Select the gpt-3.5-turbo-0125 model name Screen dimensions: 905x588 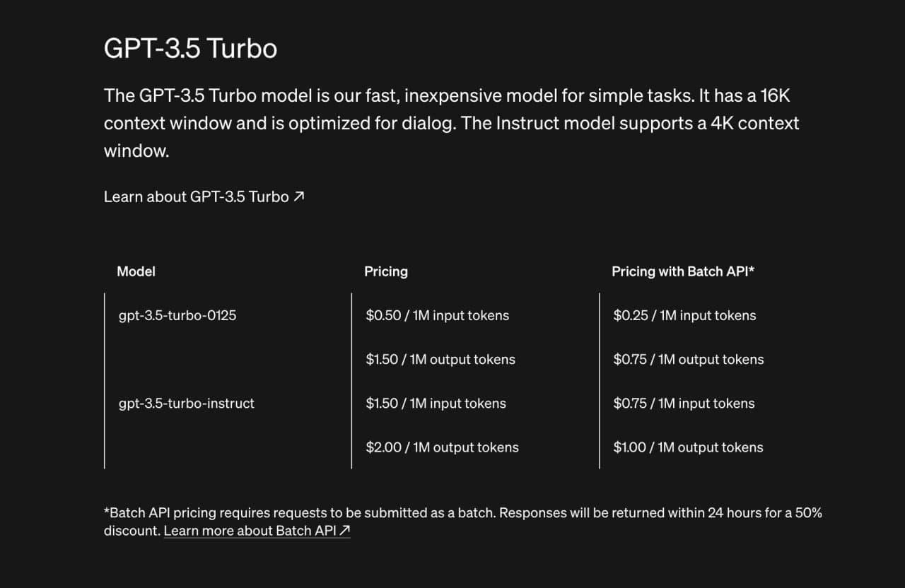pos(177,315)
